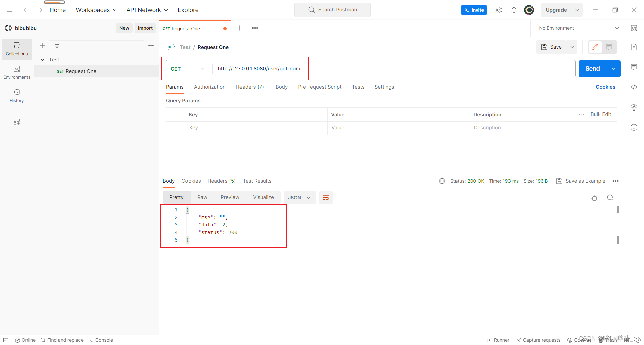Open the environment quick look icon
This screenshot has height=345, width=644.
[634, 28]
